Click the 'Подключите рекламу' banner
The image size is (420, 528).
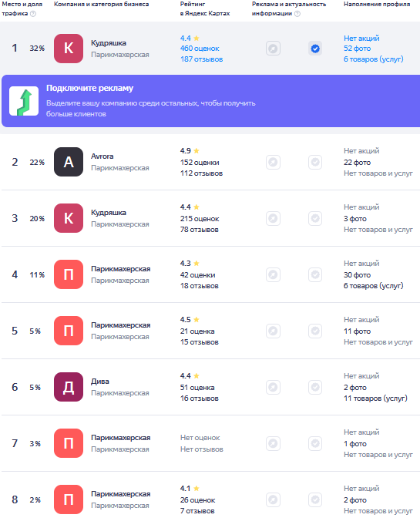[210, 101]
